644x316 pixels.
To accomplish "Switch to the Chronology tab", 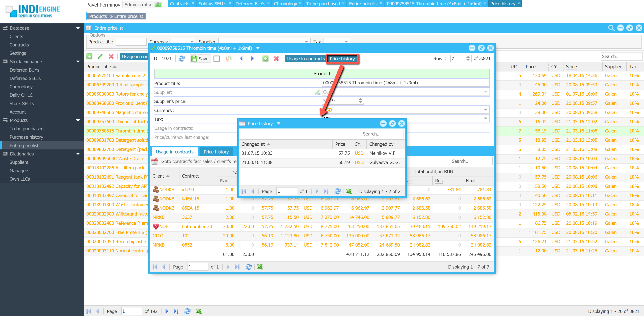I will click(285, 4).
